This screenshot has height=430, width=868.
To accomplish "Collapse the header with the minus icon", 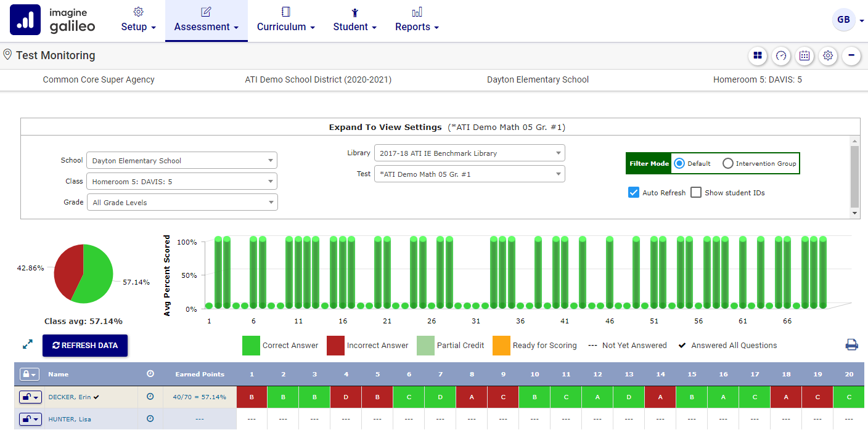I will click(x=851, y=55).
